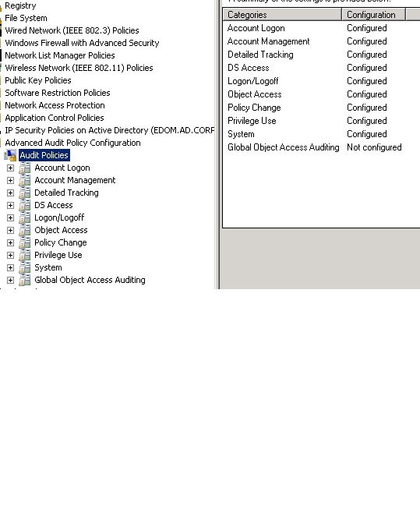The image size is (420, 509).
Task: Select Windows Firewall with Advanced Security
Action: [x=82, y=43]
